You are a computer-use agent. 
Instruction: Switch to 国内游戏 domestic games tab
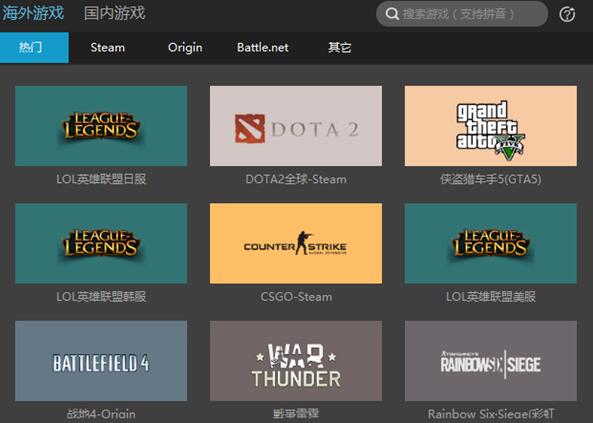pos(114,13)
